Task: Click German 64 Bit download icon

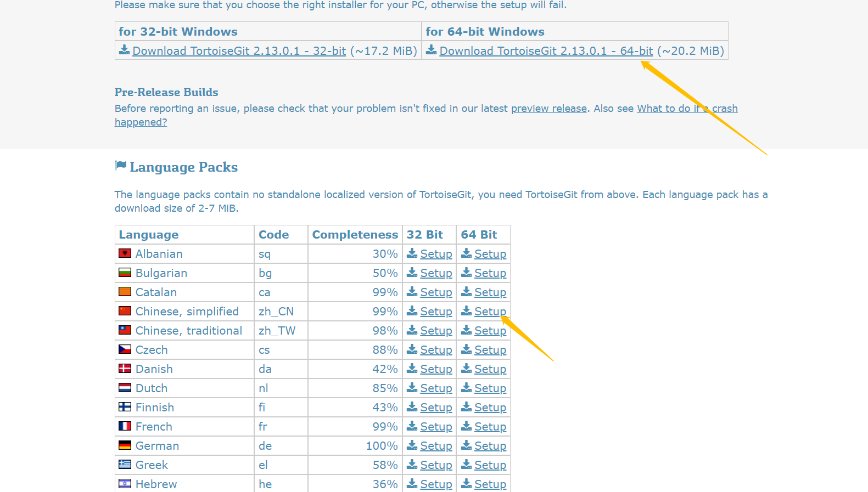Action: point(467,445)
